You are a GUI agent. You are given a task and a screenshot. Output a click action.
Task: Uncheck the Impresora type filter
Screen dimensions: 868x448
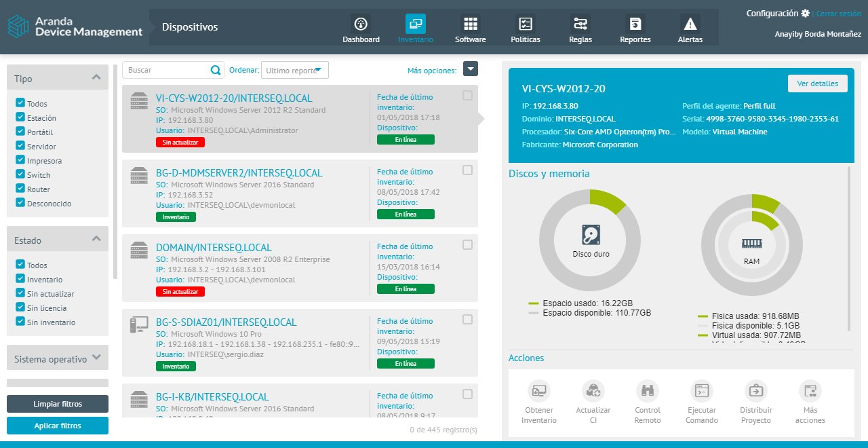point(20,160)
